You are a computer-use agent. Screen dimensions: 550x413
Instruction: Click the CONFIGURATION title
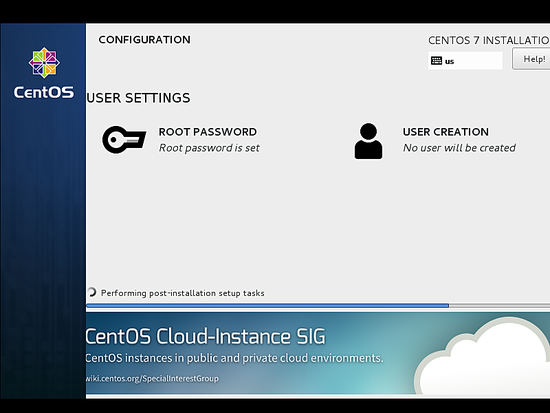pos(145,40)
